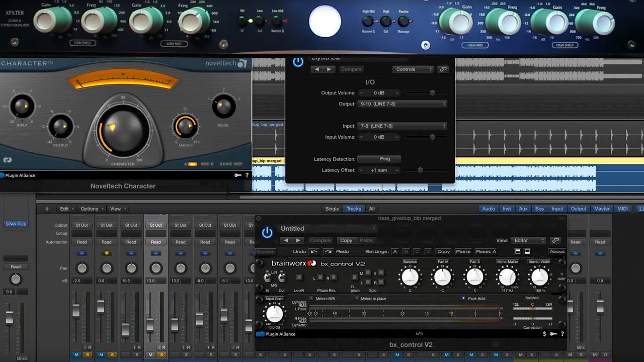Open St Out output on -2.5 dB strip
Screen dimensions: 644x362
(x=82, y=225)
